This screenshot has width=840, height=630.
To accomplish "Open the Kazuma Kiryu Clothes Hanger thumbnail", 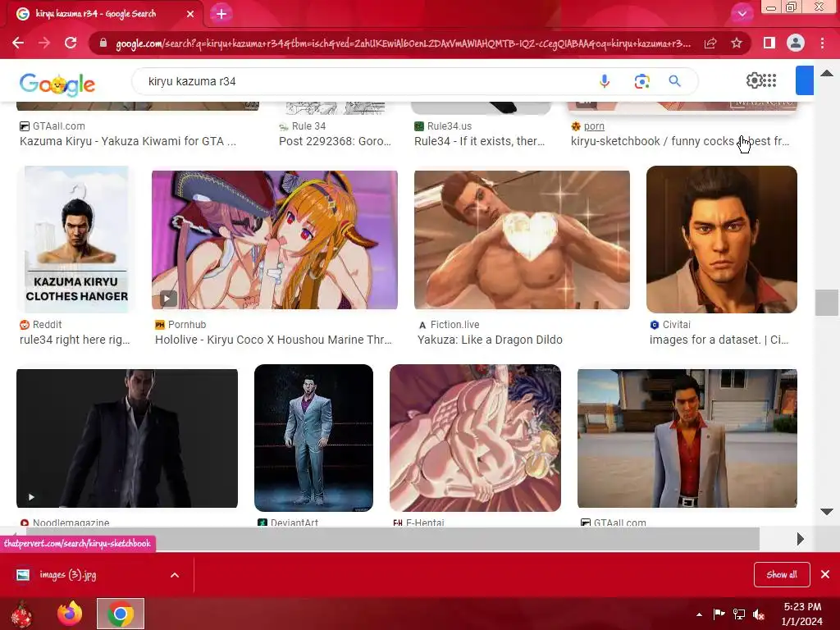I will 76,240.
